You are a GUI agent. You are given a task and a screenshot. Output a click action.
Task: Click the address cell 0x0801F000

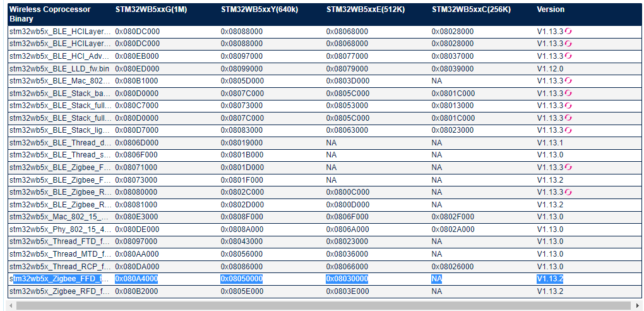tap(242, 180)
